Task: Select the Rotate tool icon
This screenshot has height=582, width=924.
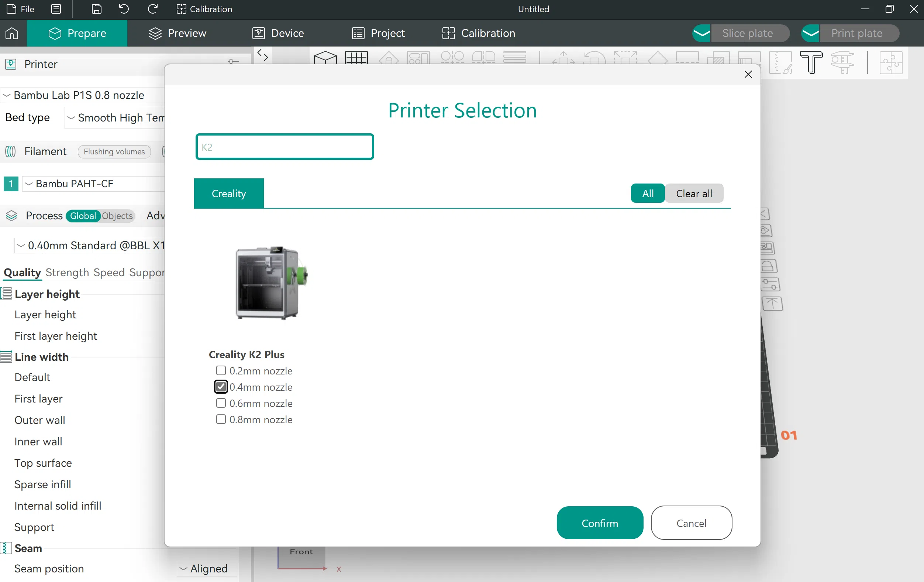Action: pyautogui.click(x=594, y=58)
